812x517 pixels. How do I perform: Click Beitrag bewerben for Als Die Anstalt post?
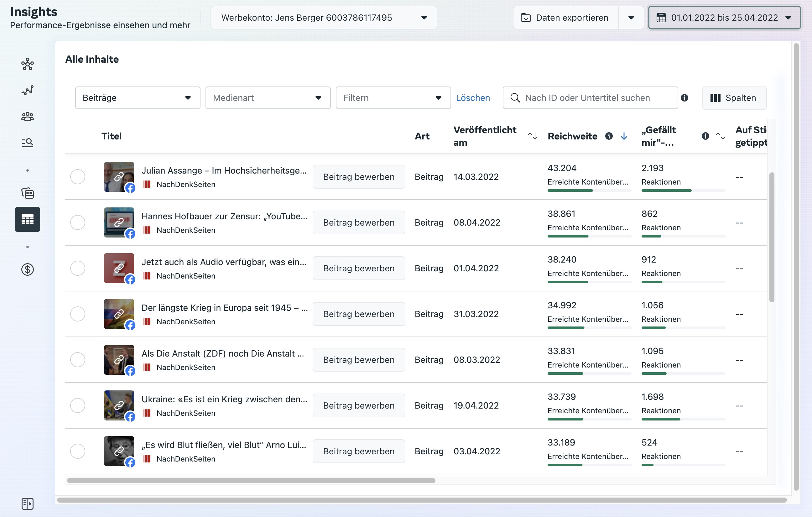tap(359, 359)
